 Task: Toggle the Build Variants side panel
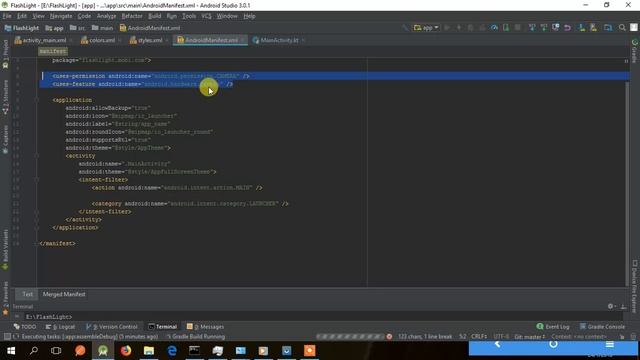coord(5,249)
